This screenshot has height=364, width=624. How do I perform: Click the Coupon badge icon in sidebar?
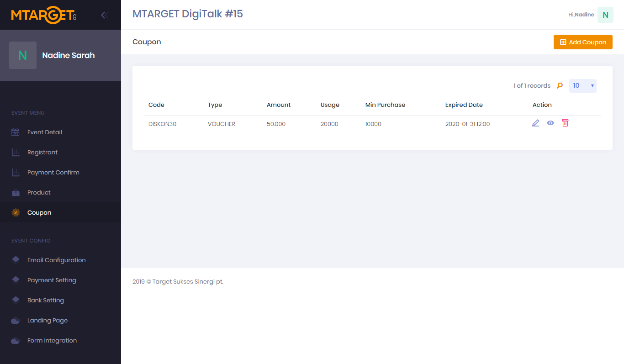[x=16, y=212]
